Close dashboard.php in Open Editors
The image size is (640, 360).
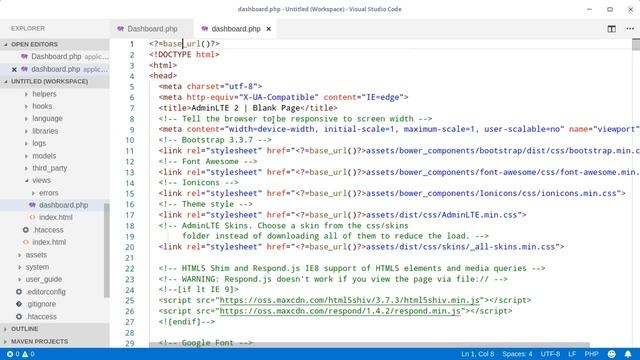pos(14,69)
